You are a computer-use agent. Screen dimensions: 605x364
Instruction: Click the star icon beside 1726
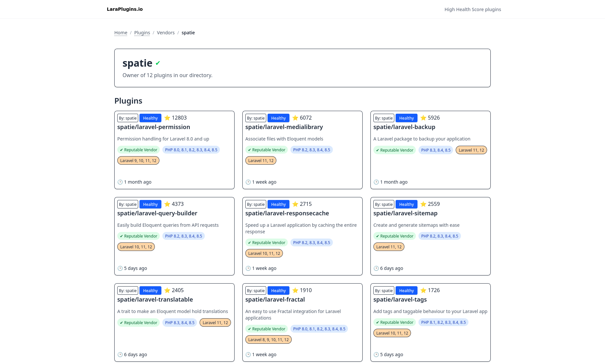(423, 290)
